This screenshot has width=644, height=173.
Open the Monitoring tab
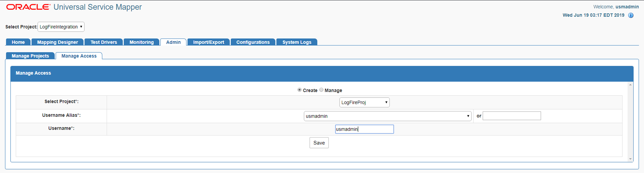pyautogui.click(x=142, y=42)
